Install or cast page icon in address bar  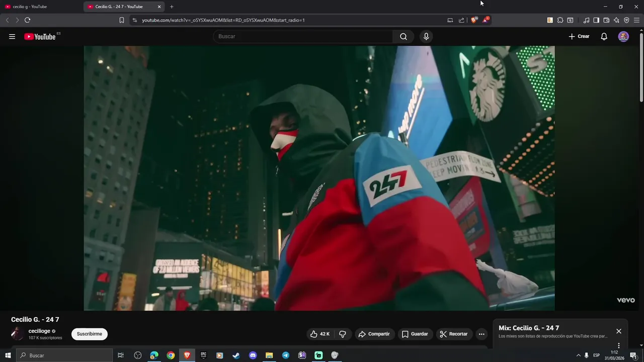(x=450, y=20)
